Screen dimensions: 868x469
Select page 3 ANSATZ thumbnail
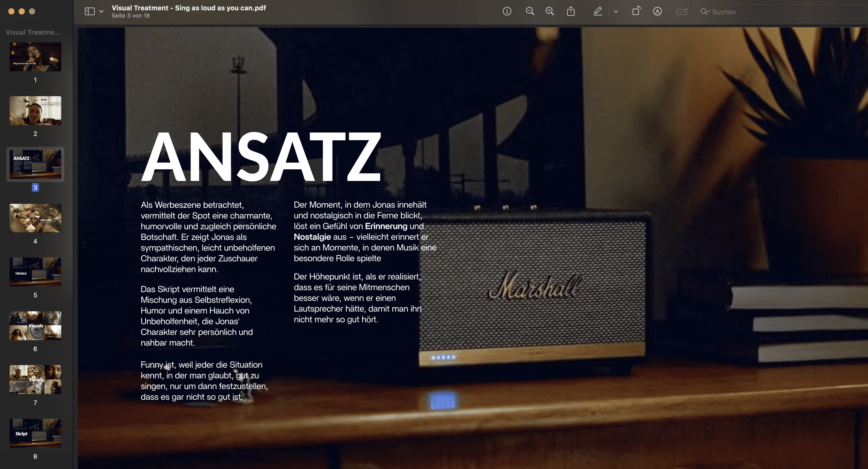(35, 164)
